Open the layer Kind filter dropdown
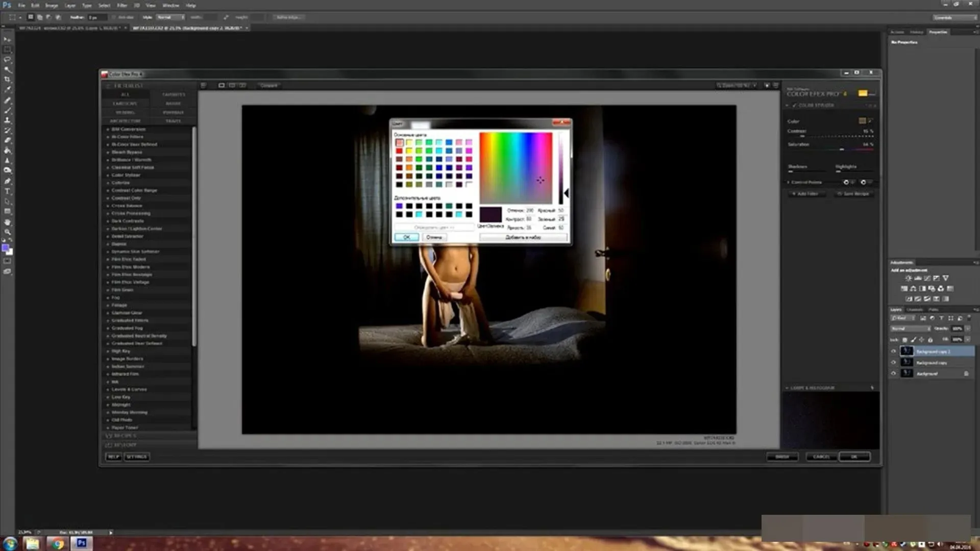Screen dimensions: 980x551 coord(902,318)
